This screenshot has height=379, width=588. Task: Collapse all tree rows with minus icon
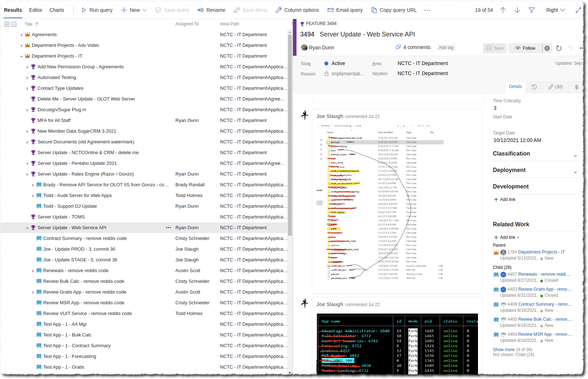[x=14, y=24]
